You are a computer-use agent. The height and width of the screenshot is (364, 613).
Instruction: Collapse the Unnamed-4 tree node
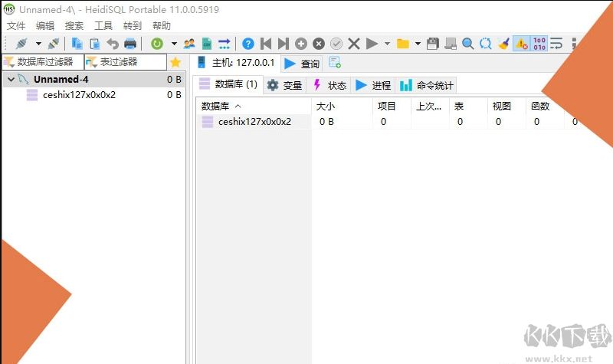click(x=11, y=80)
